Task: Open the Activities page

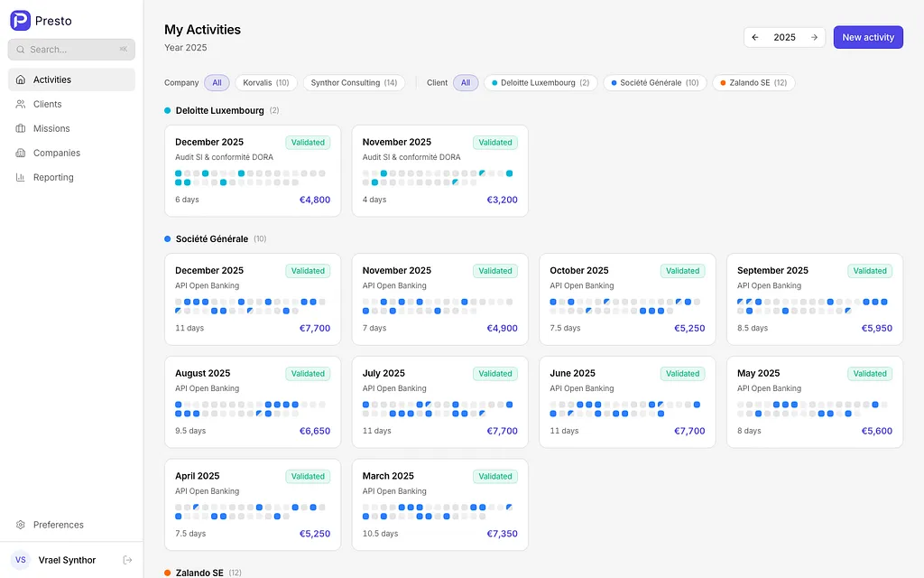Action: coord(71,79)
